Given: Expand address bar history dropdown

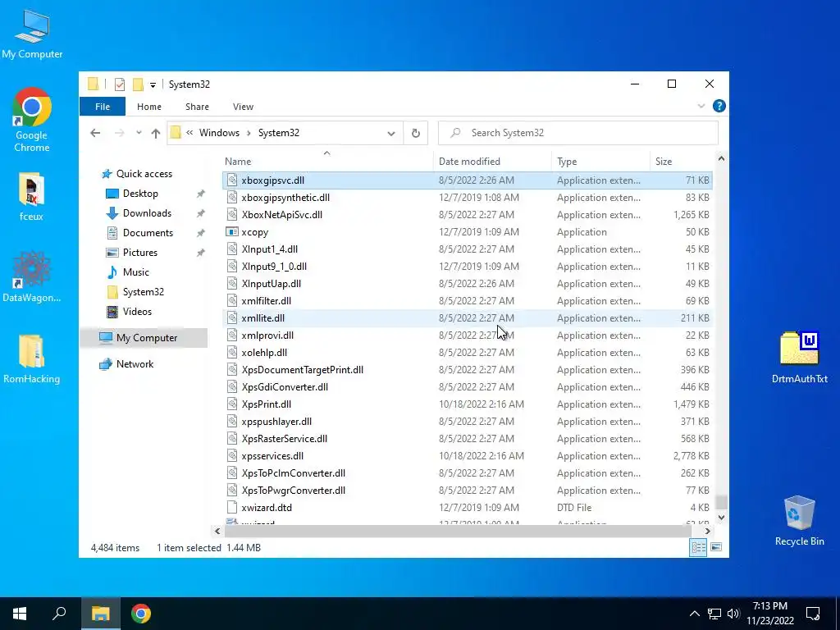Looking at the screenshot, I should 391,134.
